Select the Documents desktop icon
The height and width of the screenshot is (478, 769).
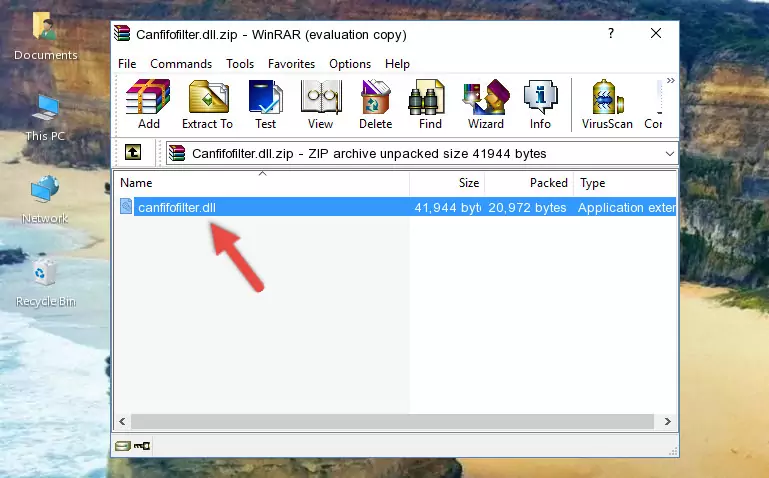point(45,36)
